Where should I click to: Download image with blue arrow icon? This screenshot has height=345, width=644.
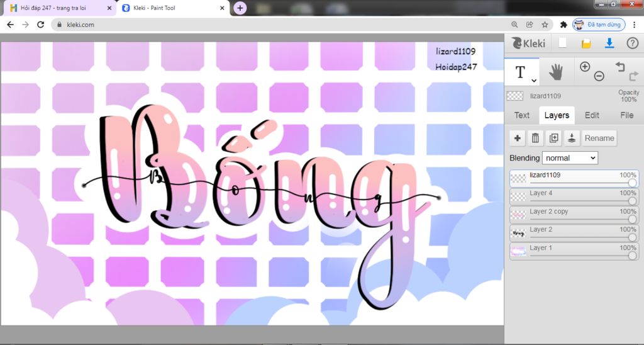point(609,43)
